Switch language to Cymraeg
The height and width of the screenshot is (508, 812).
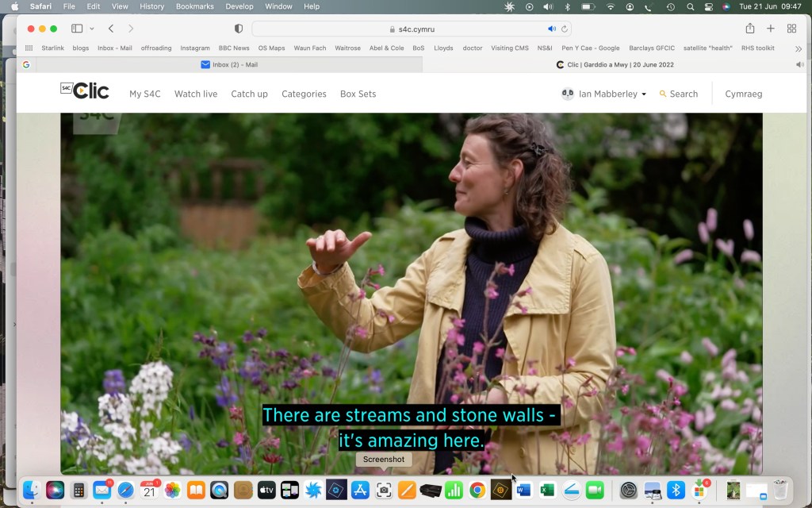click(743, 94)
